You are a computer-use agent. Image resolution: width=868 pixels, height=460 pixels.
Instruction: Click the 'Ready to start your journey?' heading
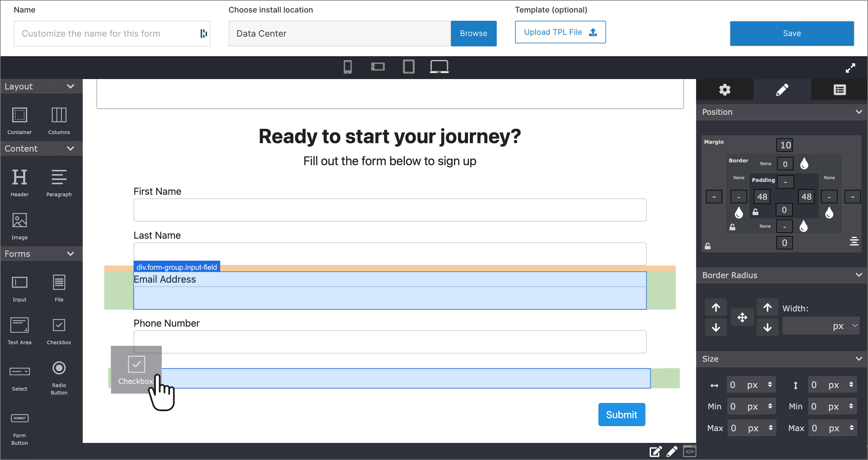tap(390, 136)
